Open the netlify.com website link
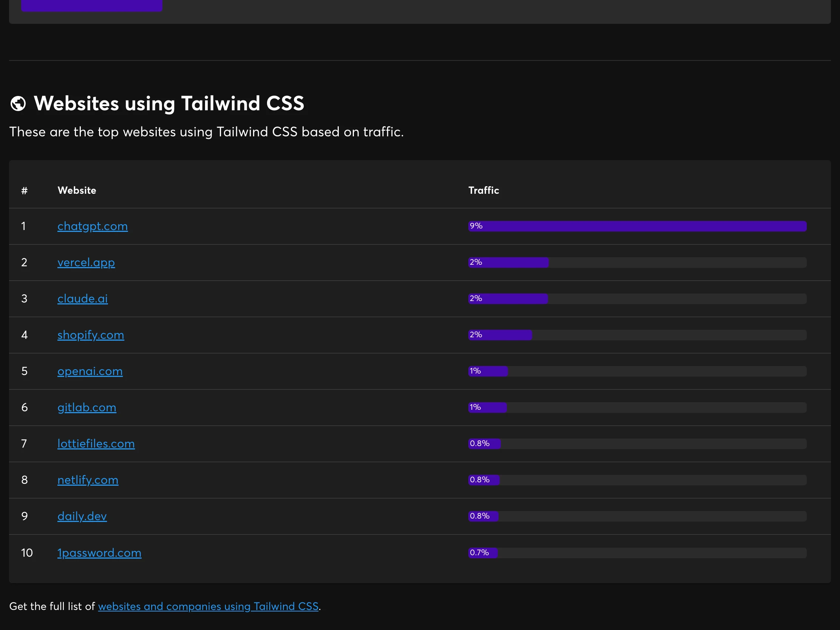Viewport: 840px width, 630px height. pos(88,480)
